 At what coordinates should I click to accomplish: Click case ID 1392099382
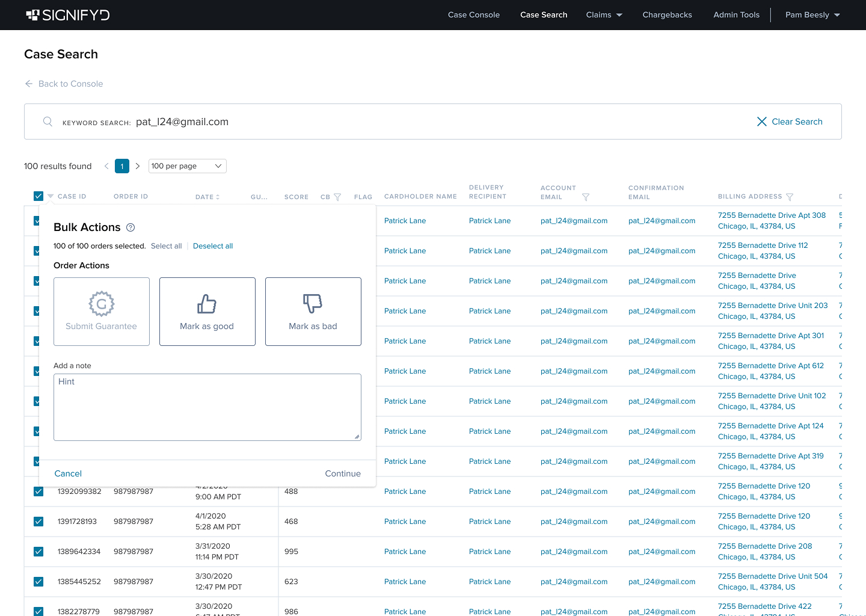[79, 491]
